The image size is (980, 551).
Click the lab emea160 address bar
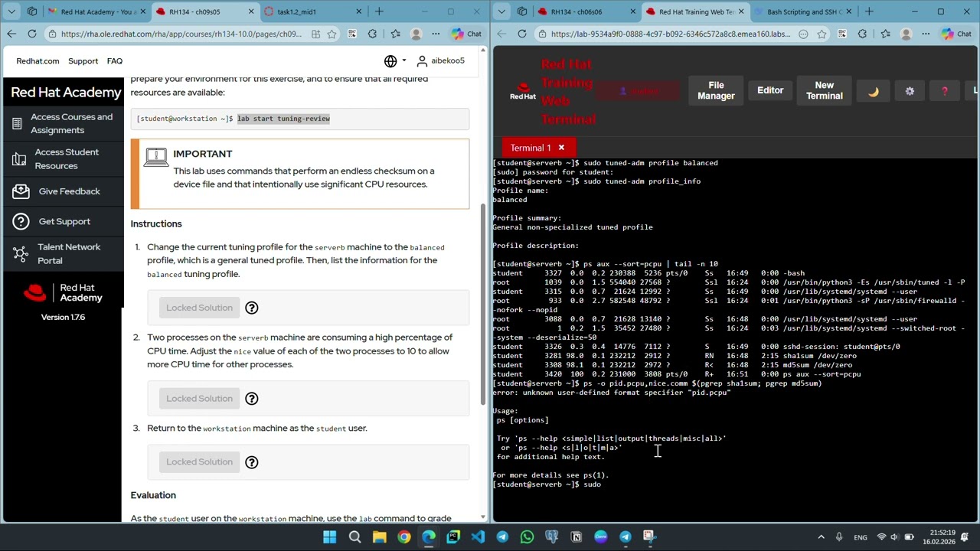click(670, 34)
